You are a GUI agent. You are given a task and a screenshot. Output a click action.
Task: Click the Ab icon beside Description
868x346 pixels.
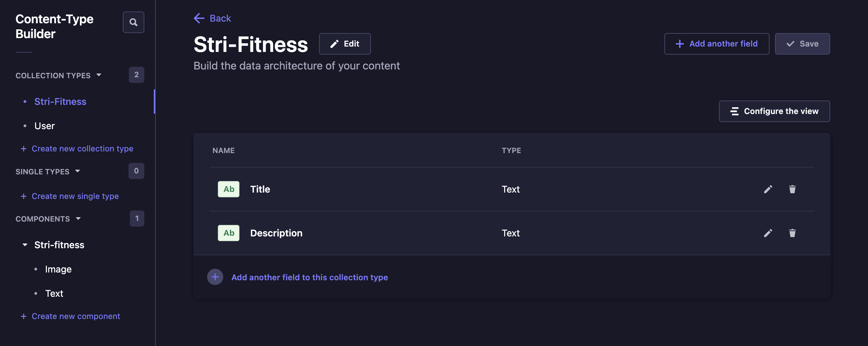(229, 233)
